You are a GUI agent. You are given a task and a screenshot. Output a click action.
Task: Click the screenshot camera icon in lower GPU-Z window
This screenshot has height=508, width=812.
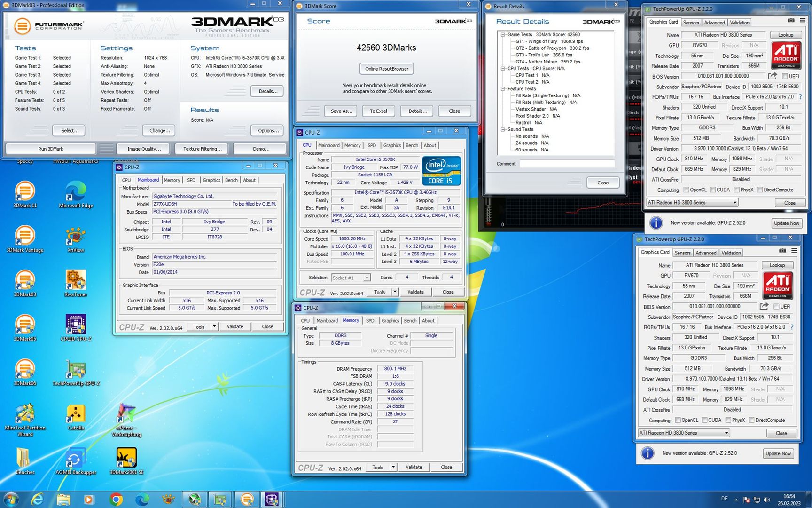coord(782,251)
